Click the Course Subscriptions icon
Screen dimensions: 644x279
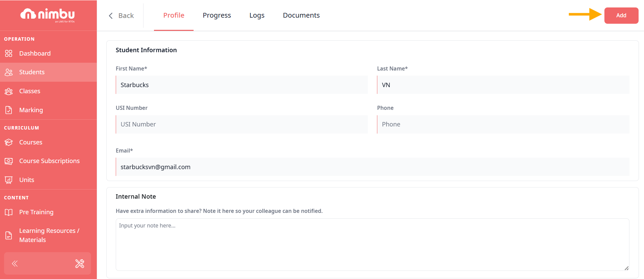[9, 161]
